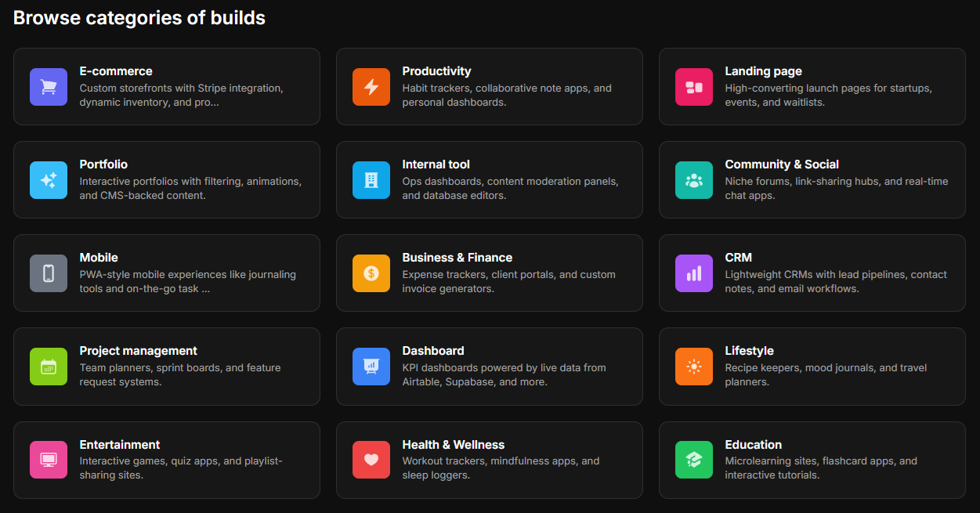This screenshot has height=513, width=980.
Task: Click the Health & Wellness heart icon
Action: (x=371, y=460)
